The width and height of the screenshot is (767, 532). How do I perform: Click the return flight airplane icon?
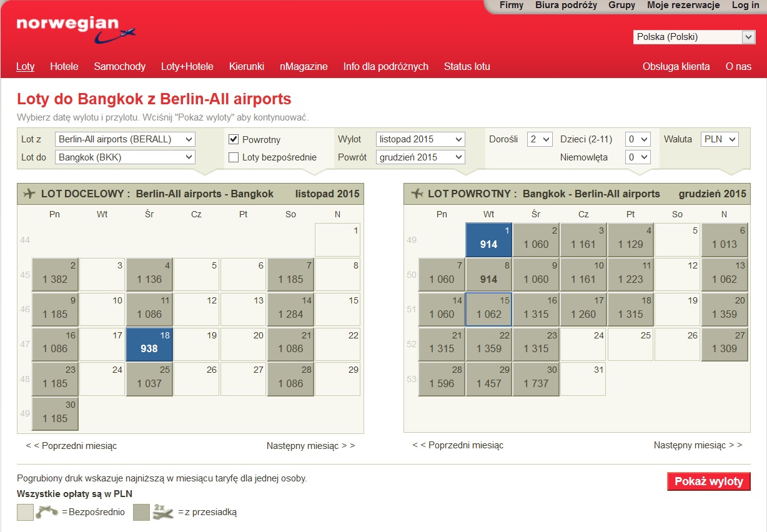tap(417, 194)
